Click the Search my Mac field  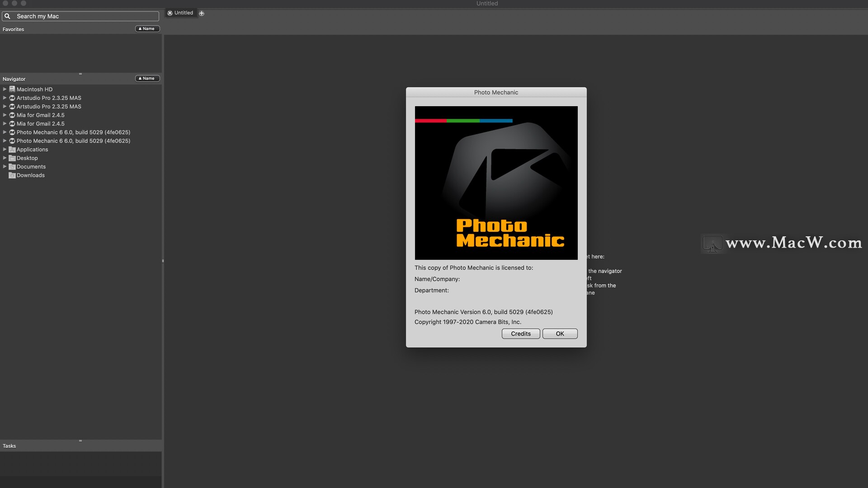pyautogui.click(x=80, y=16)
